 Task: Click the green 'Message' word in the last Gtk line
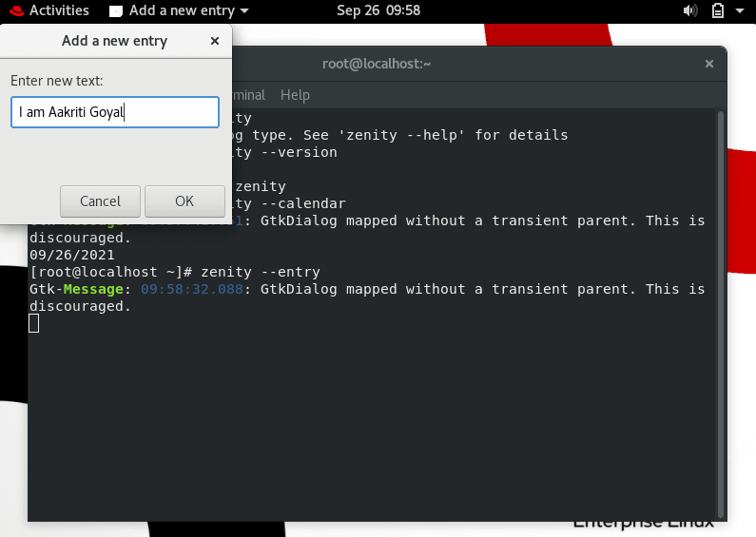[x=93, y=289]
